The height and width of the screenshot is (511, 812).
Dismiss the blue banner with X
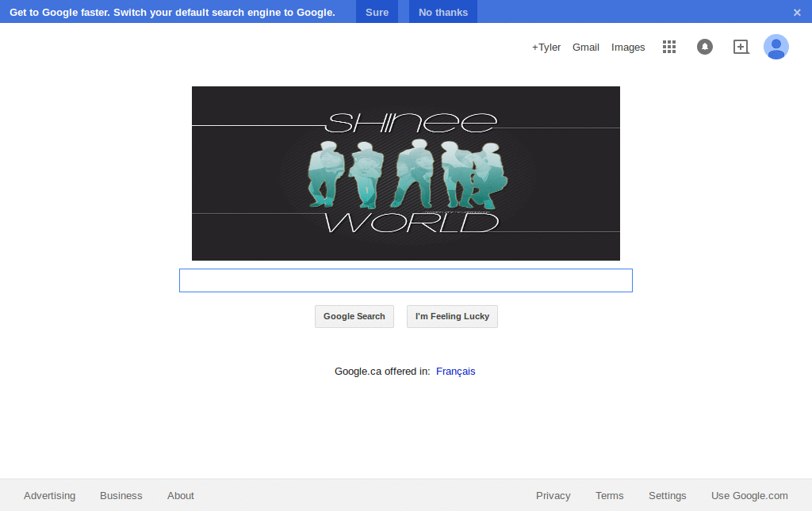pyautogui.click(x=797, y=13)
